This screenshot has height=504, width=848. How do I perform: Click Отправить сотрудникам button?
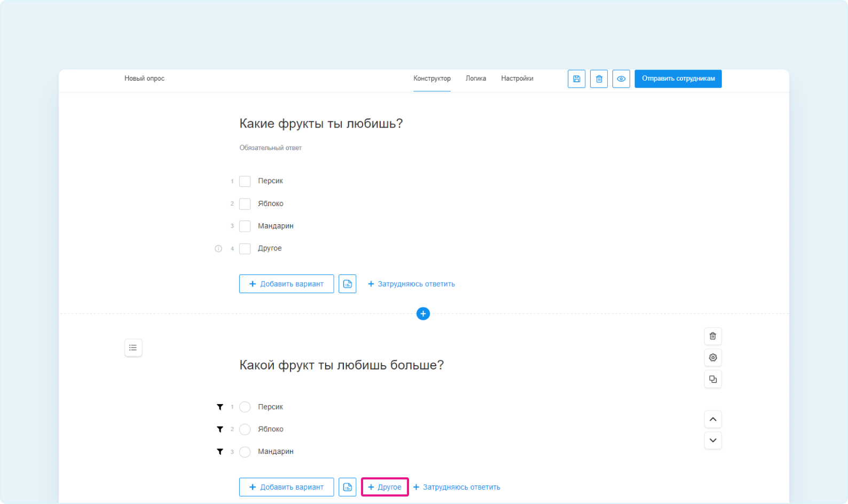click(678, 78)
